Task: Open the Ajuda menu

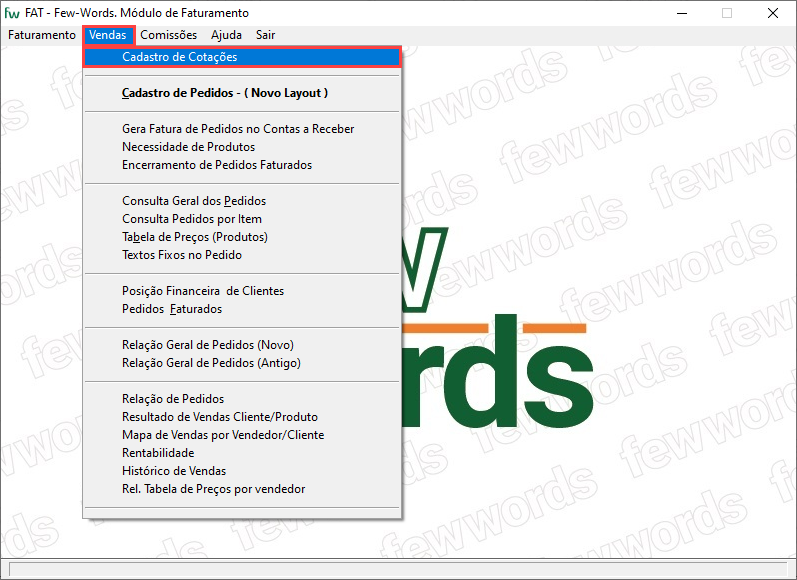Action: pyautogui.click(x=226, y=35)
